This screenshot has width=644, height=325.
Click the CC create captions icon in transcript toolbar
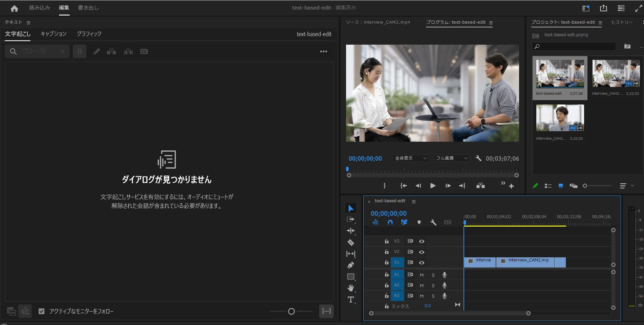coord(144,51)
